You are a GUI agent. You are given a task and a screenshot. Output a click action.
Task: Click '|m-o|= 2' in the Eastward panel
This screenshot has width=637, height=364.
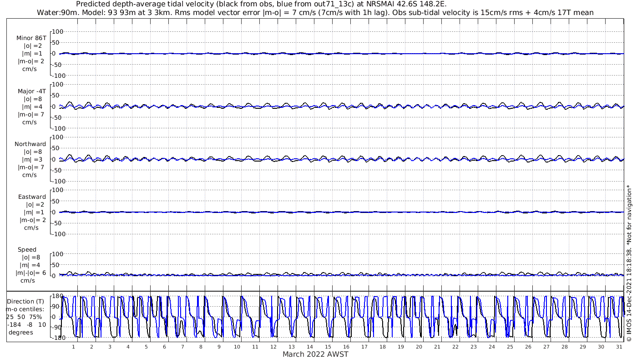click(x=33, y=220)
